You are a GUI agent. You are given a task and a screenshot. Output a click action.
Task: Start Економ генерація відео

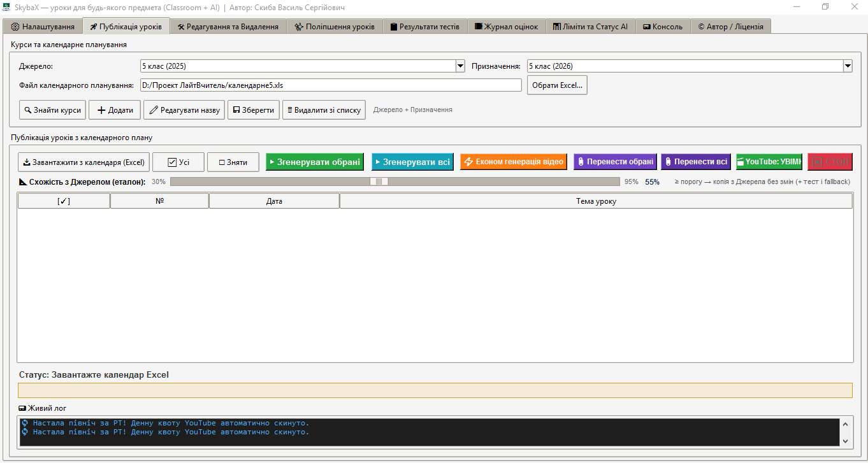pos(514,162)
